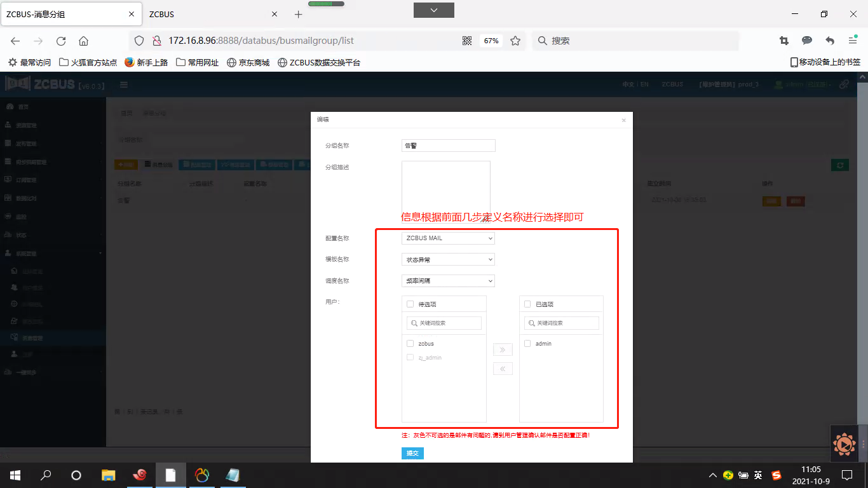Open the ZCBUS数据交换平台 bookmark
This screenshot has width=868, height=488.
pyautogui.click(x=319, y=62)
